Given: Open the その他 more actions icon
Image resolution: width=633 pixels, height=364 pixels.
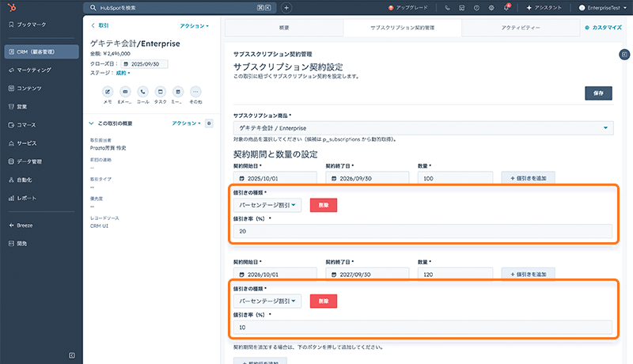Looking at the screenshot, I should pos(195,92).
